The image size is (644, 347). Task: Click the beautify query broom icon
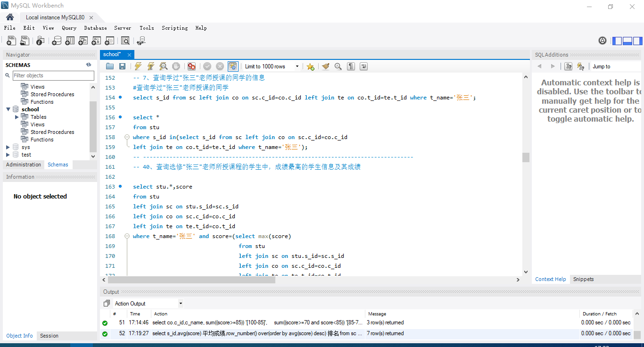coord(325,66)
